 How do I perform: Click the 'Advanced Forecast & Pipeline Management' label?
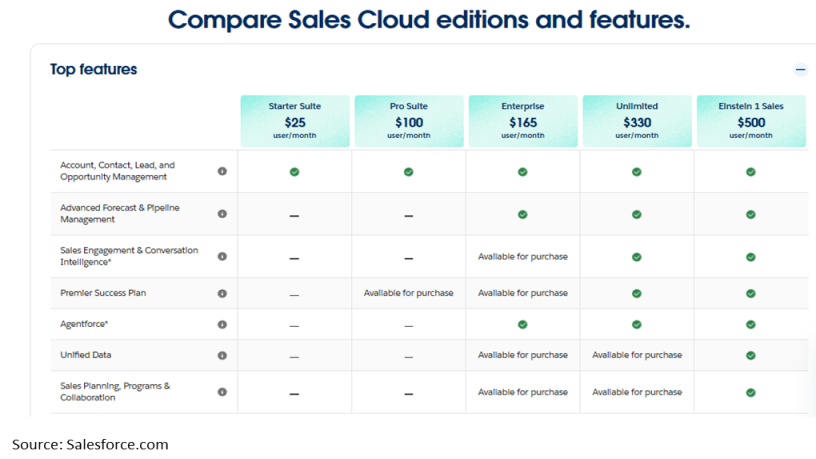click(120, 213)
